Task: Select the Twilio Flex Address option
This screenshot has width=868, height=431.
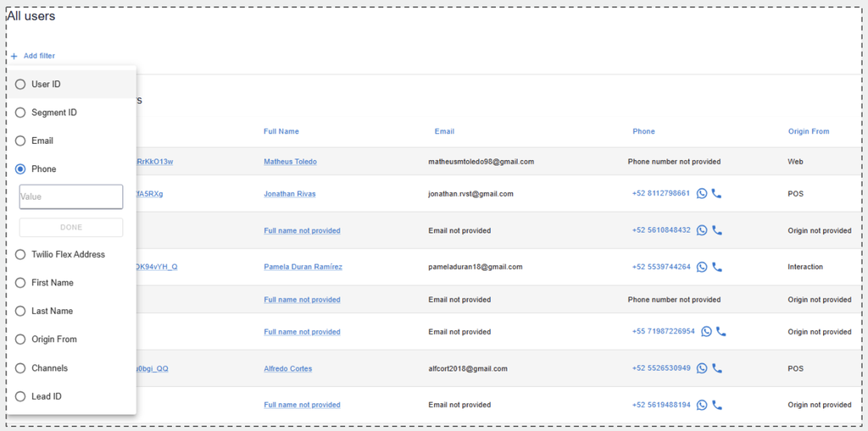Action: coord(20,255)
